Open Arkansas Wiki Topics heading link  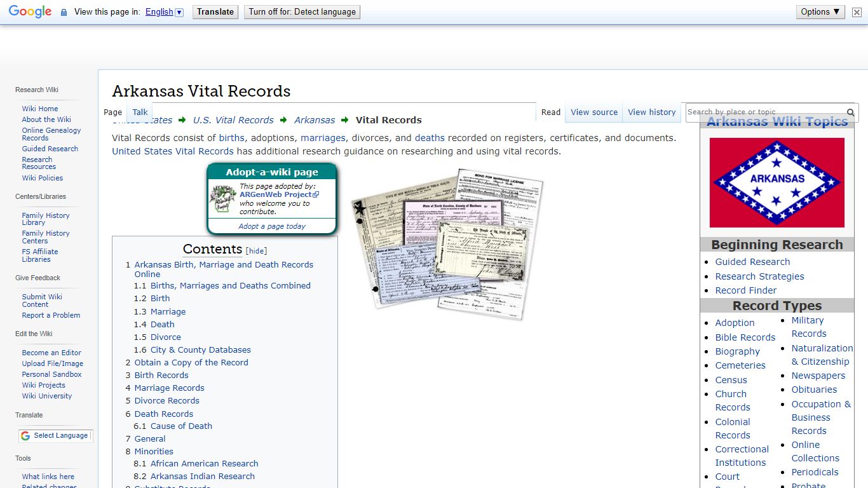[777, 122]
